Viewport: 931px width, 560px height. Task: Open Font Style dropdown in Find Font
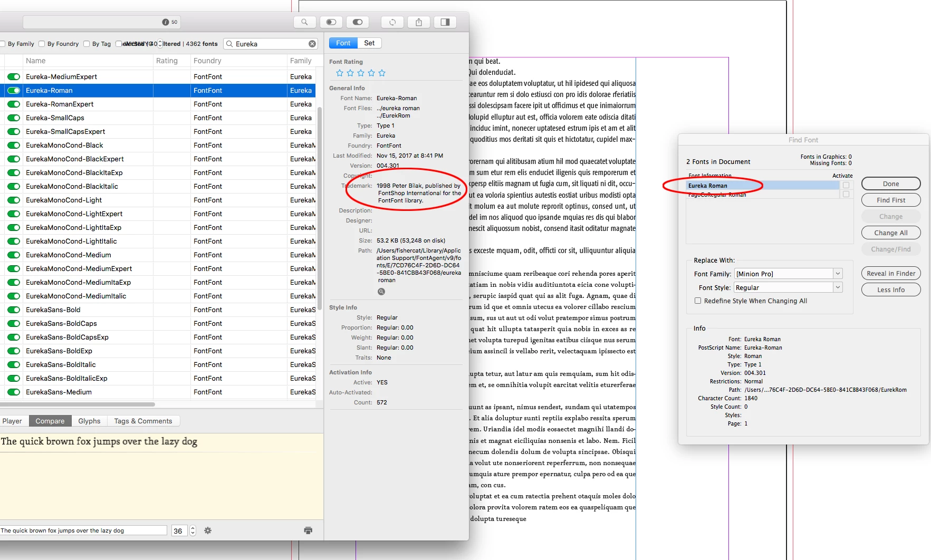[838, 287]
